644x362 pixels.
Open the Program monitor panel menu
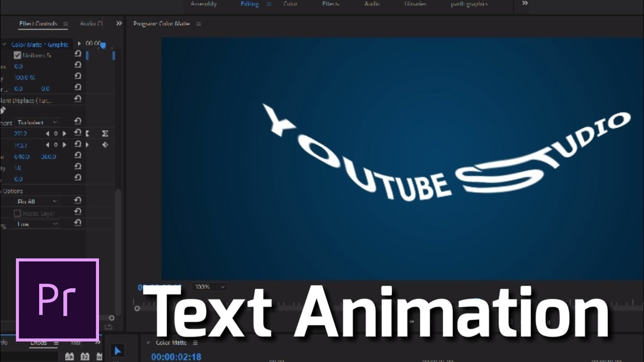tap(198, 24)
